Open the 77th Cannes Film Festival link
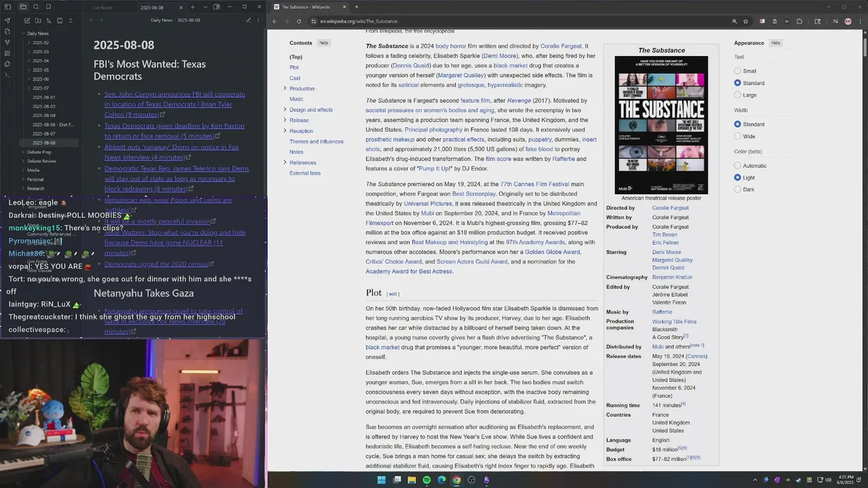The image size is (868, 488). (x=534, y=184)
